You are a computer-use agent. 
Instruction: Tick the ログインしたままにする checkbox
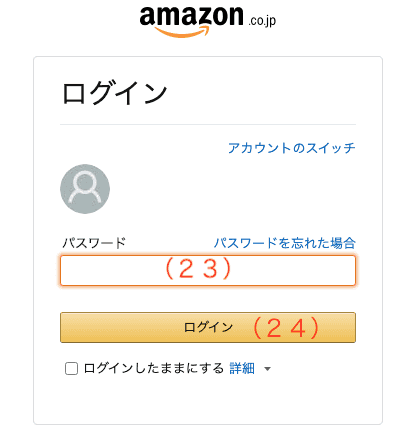pos(71,369)
